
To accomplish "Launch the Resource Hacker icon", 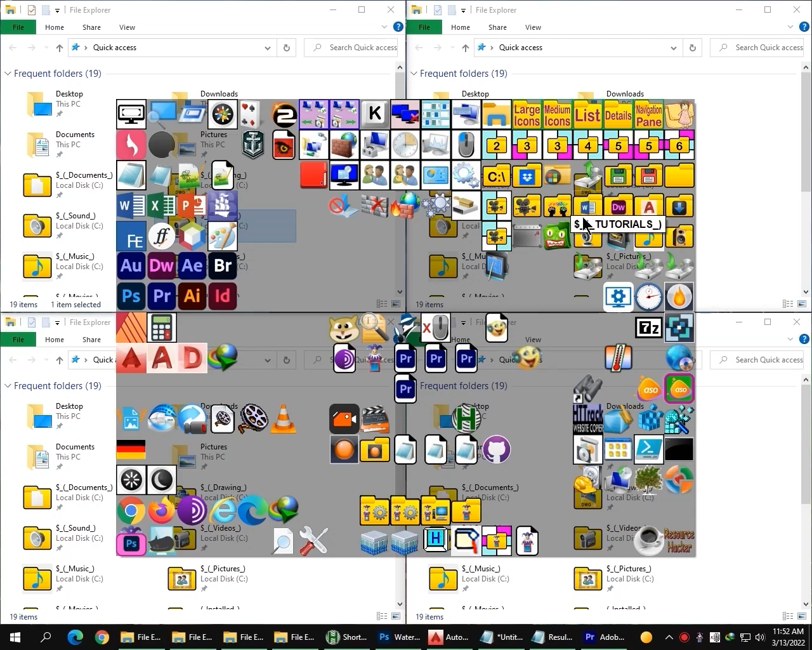I will [x=679, y=541].
